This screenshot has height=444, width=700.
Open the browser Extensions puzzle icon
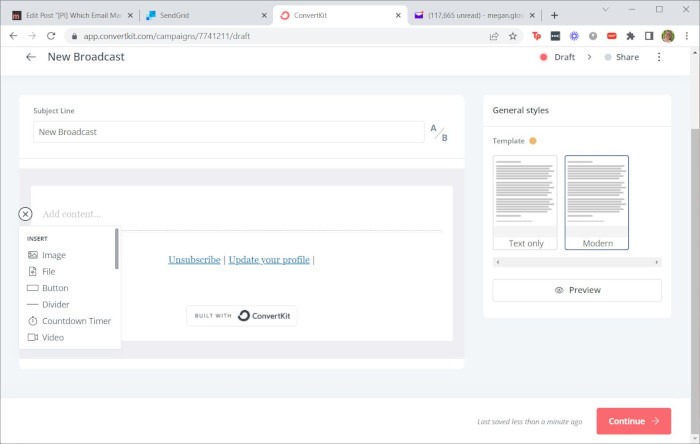point(630,36)
